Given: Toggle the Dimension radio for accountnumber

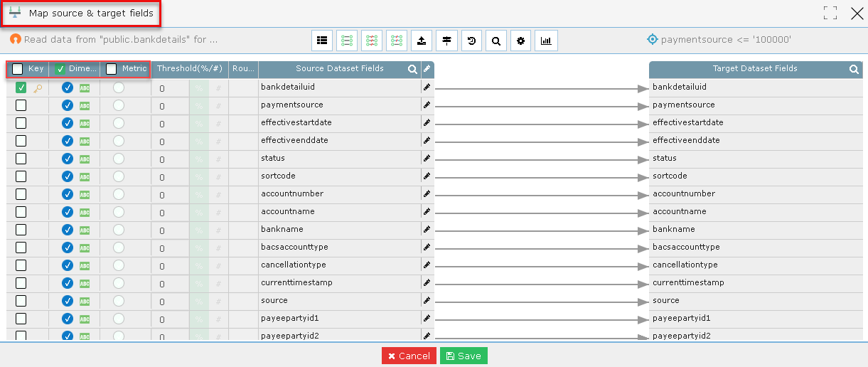Looking at the screenshot, I should point(68,194).
